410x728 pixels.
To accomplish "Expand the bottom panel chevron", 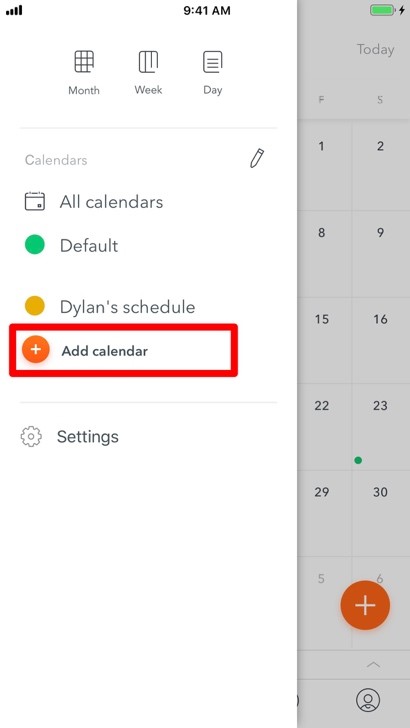I will tap(373, 665).
